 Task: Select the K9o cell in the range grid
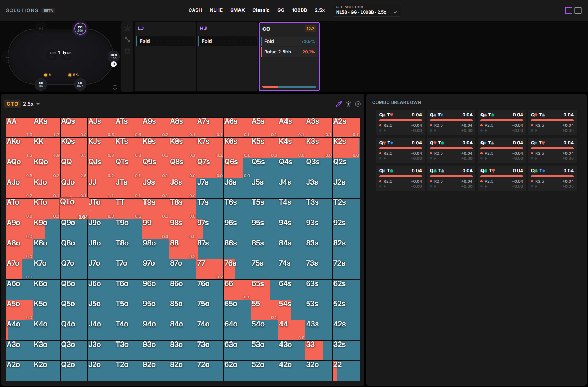pyautogui.click(x=47, y=229)
